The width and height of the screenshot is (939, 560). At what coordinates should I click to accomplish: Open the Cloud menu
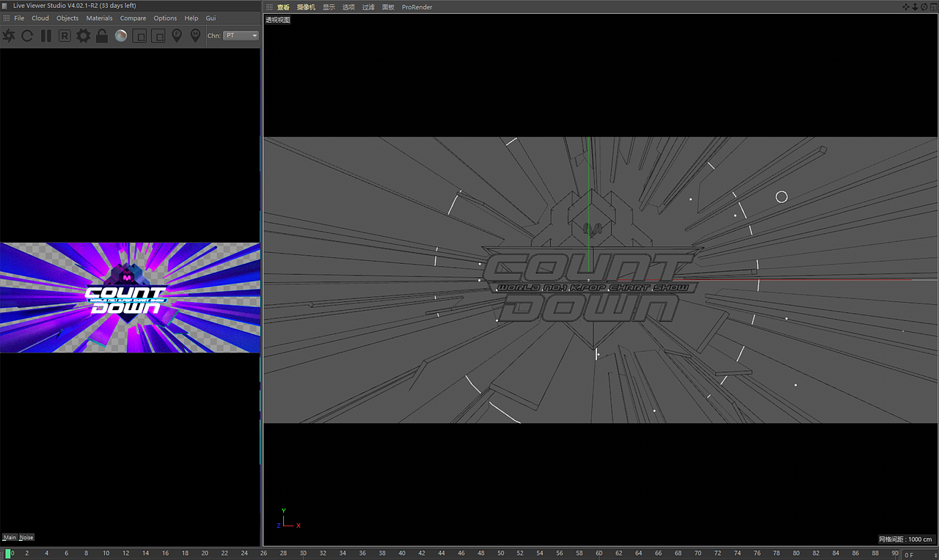[x=40, y=18]
